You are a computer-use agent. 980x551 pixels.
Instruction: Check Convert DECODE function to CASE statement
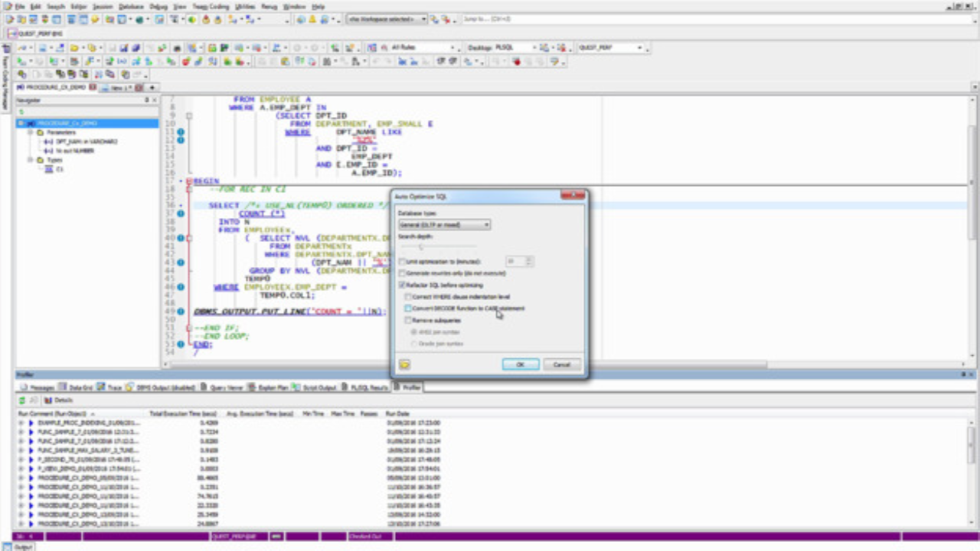409,308
